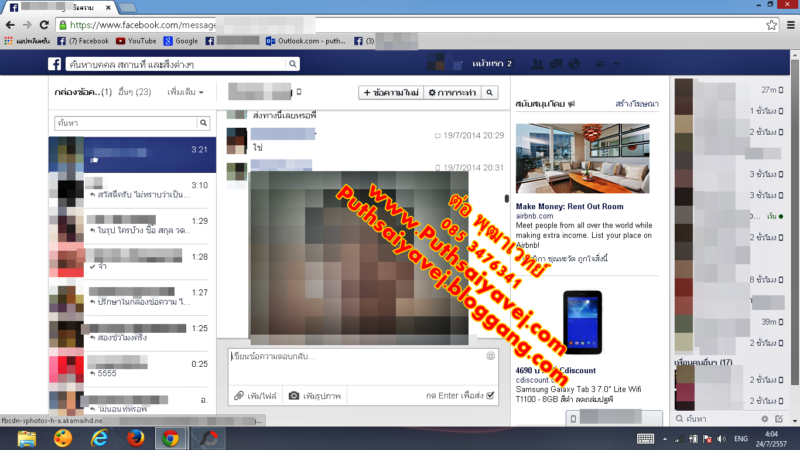Open the conversation timed 3:21
Screen dimensions: 800x450
132,155
